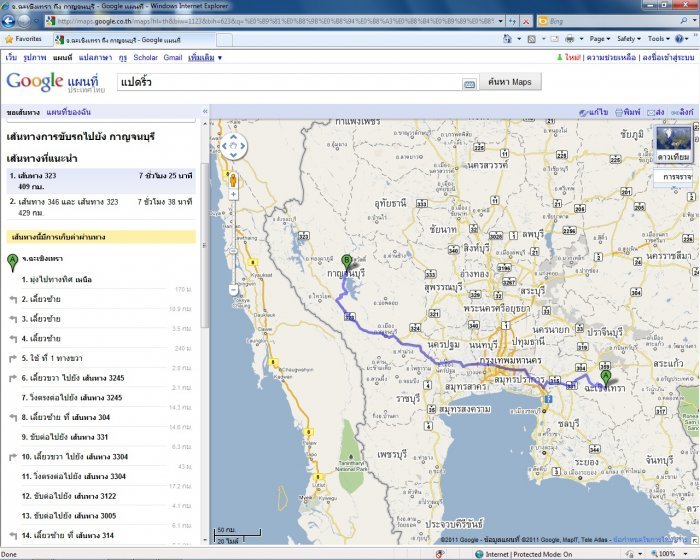Click the green marker B on the map

pyautogui.click(x=346, y=262)
